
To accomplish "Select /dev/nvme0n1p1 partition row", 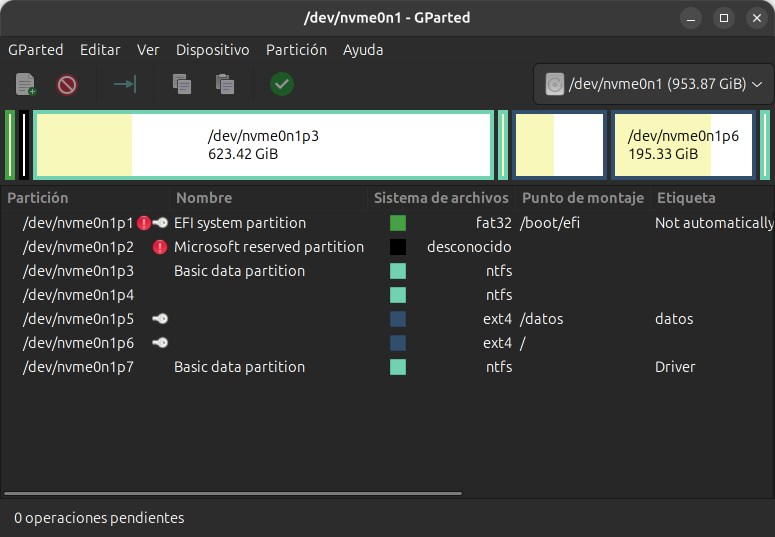I will [388, 223].
